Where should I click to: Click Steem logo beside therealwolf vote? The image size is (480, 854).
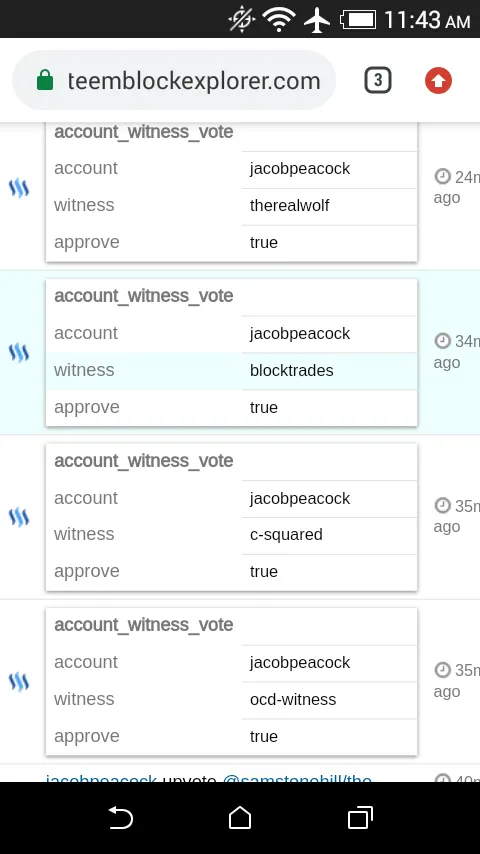click(19, 188)
